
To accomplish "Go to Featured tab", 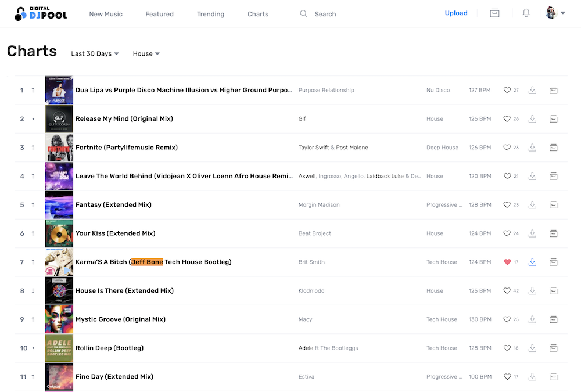I will tap(159, 14).
